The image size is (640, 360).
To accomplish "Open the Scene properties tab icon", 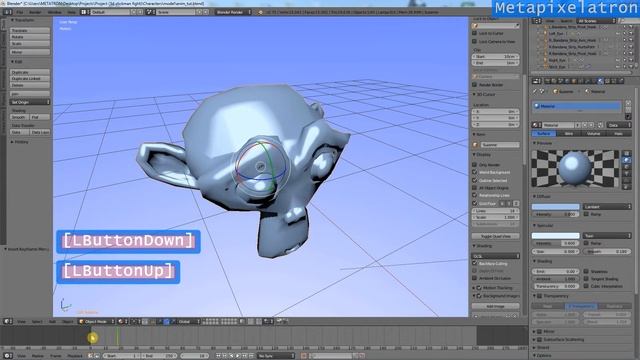I will (x=561, y=81).
